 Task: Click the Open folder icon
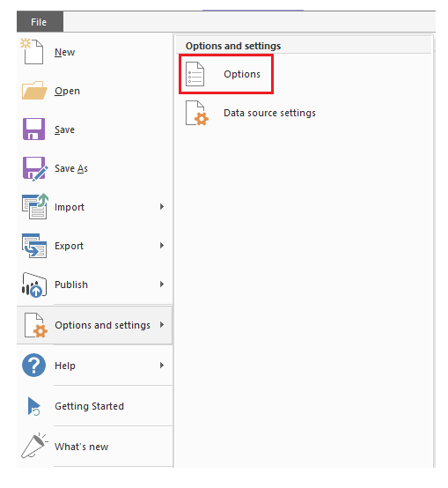[x=34, y=91]
